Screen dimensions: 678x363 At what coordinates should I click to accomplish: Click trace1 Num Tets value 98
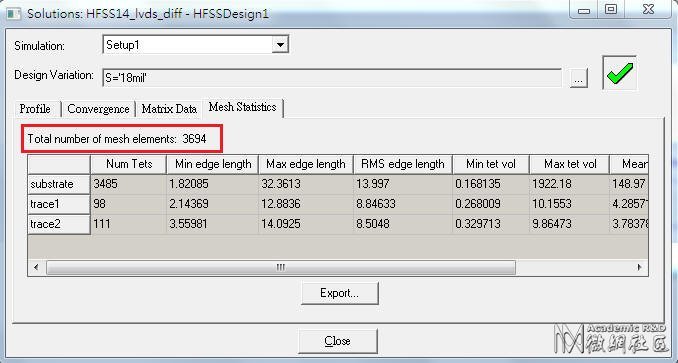(128, 204)
